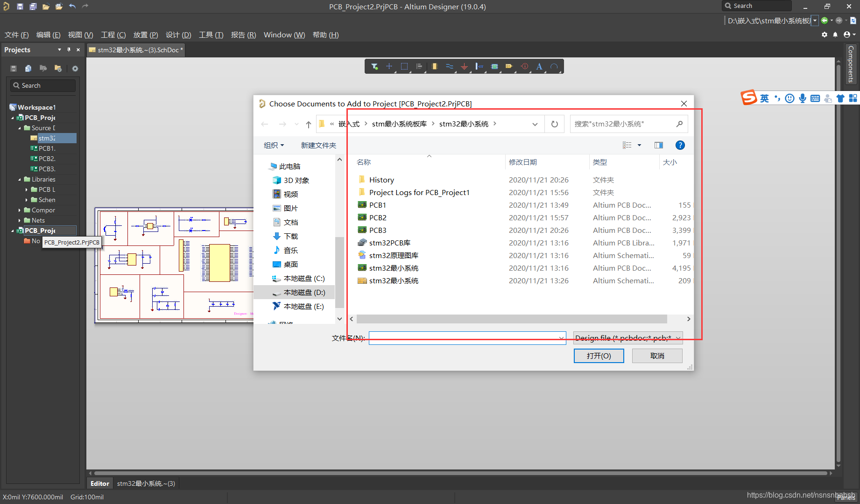The width and height of the screenshot is (860, 504).
Task: Select 本地磁盘 (C:) in navigation pane
Action: (x=304, y=278)
